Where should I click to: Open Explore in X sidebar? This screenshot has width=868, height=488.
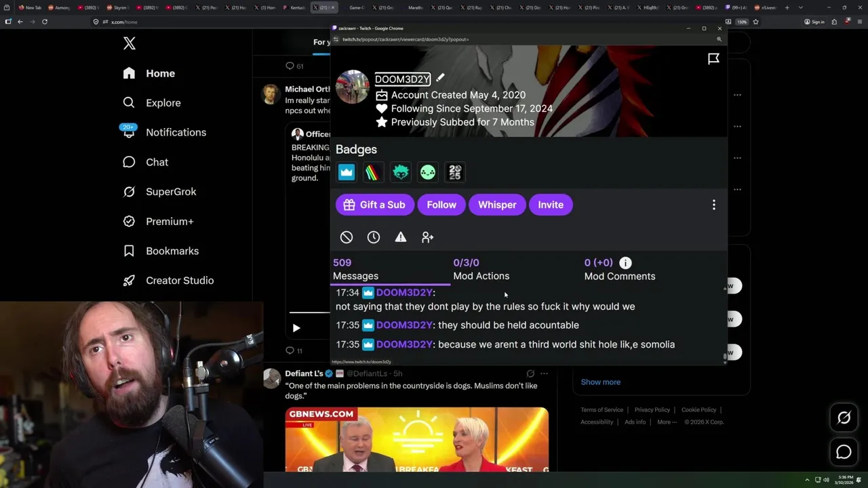pos(152,103)
